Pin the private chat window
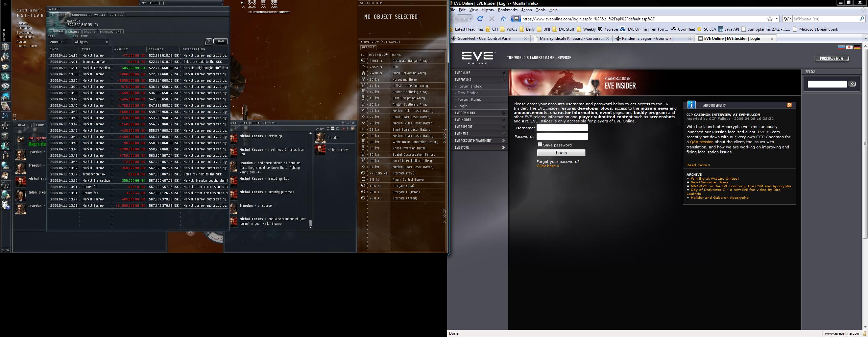This screenshot has height=337, width=868. 343,123
